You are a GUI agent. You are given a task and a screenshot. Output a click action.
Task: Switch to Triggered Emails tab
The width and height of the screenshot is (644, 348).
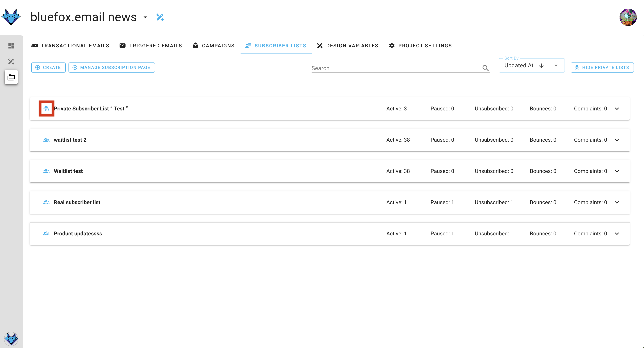(151, 46)
